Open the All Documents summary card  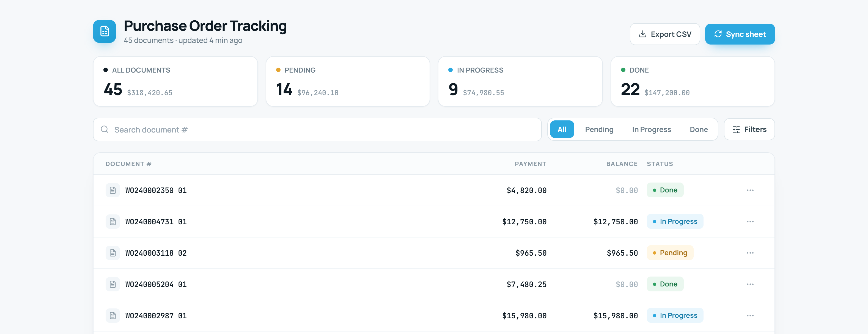pyautogui.click(x=175, y=81)
